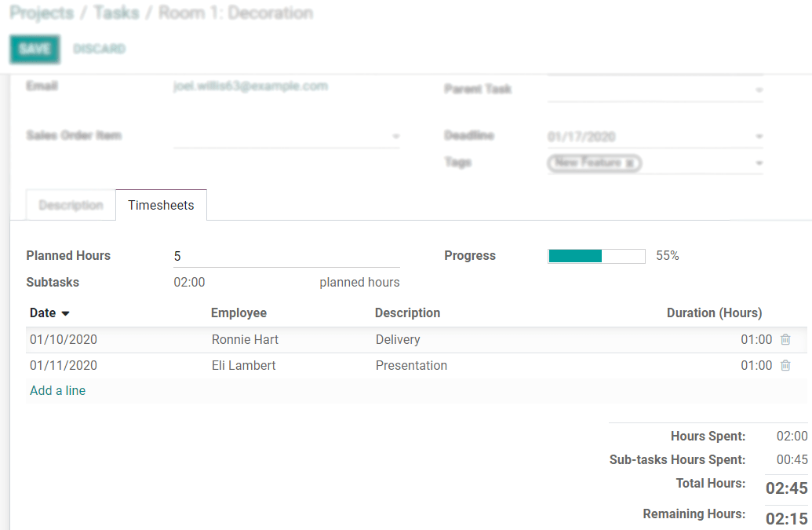Open the email link joel.willis63@example.com
Screen dimensions: 812x530
(250, 86)
